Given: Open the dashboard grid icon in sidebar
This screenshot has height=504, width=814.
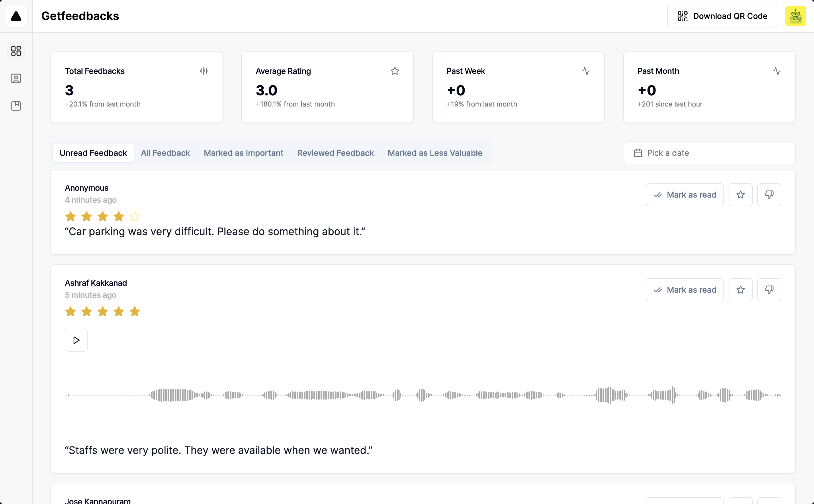Looking at the screenshot, I should click(16, 51).
